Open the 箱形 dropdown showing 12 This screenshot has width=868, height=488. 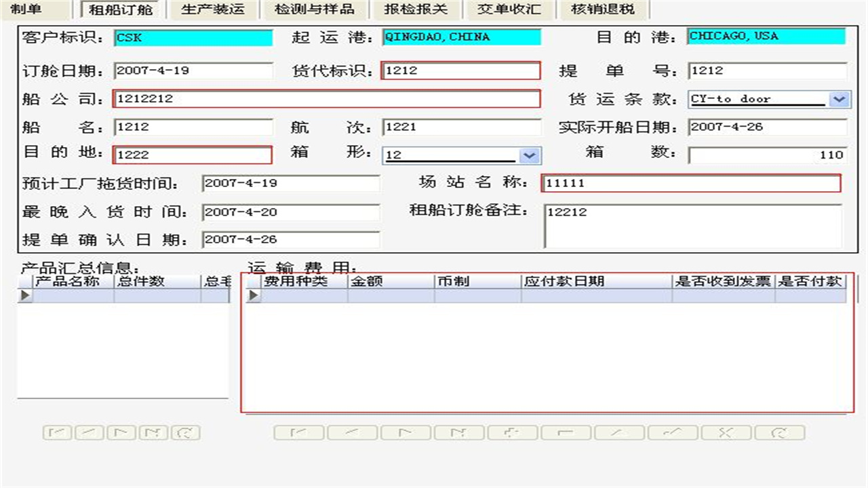coord(532,155)
